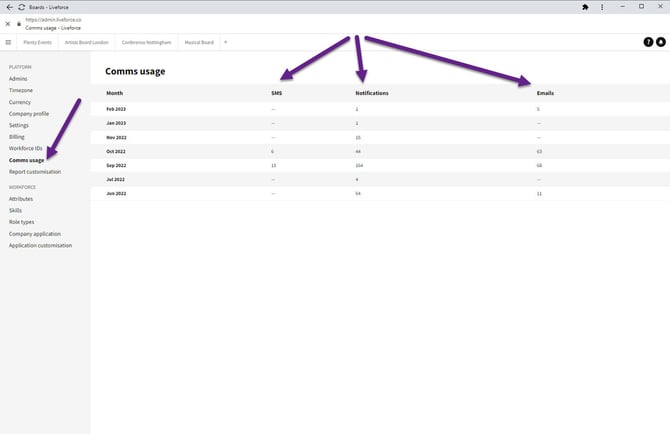This screenshot has height=434, width=670.
Task: Open the notifications bell icon
Action: click(661, 42)
